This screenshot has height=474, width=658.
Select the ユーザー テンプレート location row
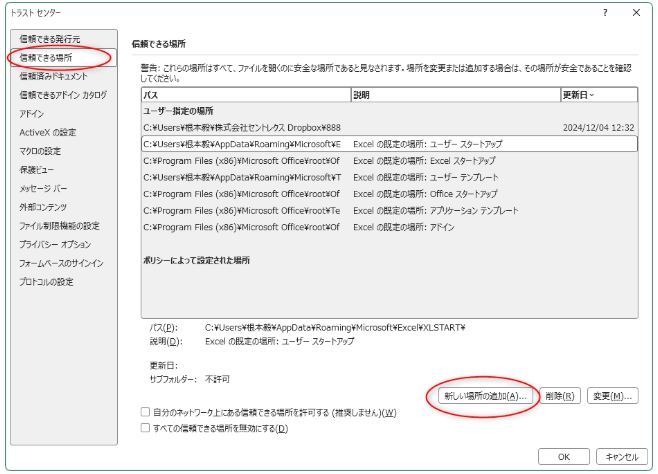pos(389,177)
